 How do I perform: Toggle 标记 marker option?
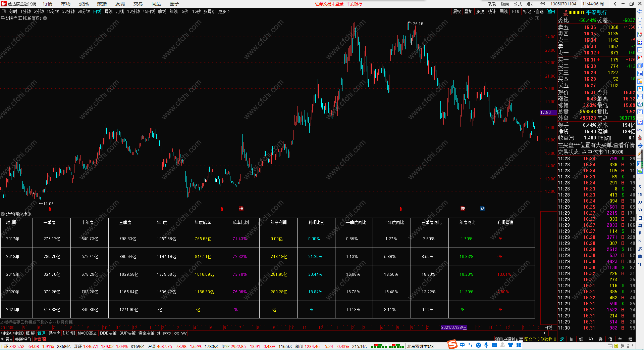527,11
